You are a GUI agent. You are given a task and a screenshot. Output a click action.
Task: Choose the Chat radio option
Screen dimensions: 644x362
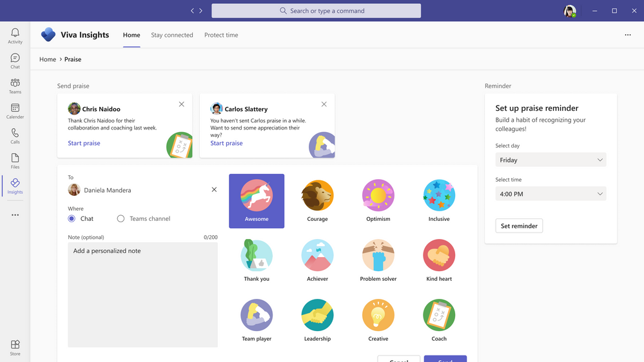click(x=72, y=219)
